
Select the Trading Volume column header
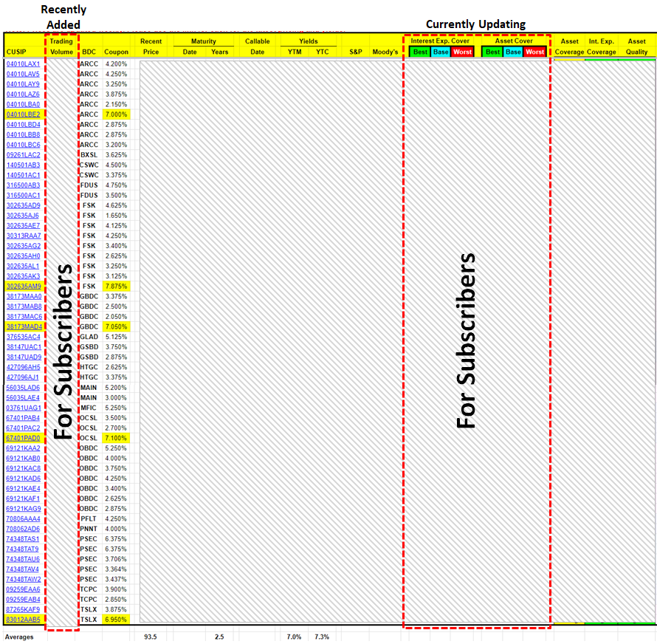tap(61, 47)
